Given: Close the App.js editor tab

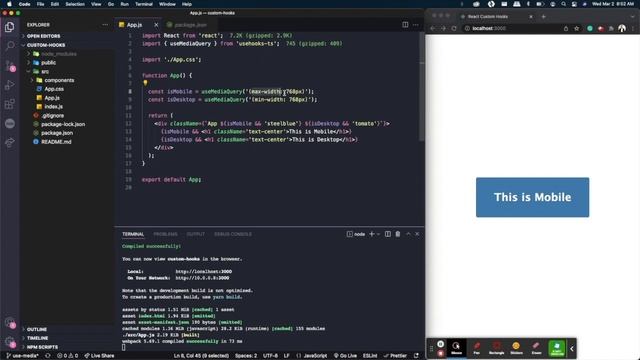Looking at the screenshot, I should pyautogui.click(x=156, y=25).
